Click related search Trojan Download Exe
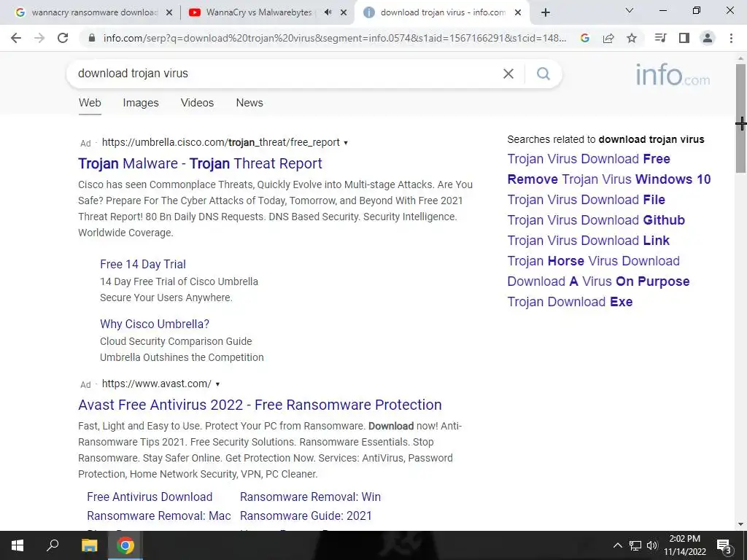Image resolution: width=747 pixels, height=560 pixels. [x=570, y=302]
